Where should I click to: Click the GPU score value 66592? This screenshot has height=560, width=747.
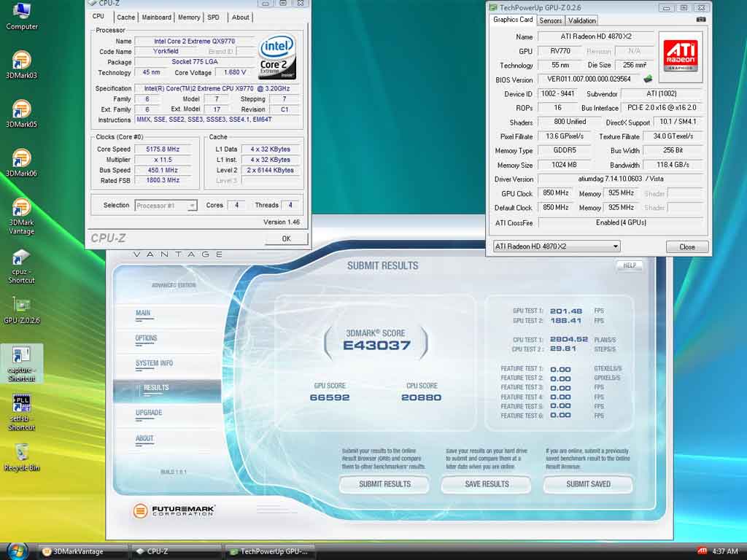[x=330, y=397]
